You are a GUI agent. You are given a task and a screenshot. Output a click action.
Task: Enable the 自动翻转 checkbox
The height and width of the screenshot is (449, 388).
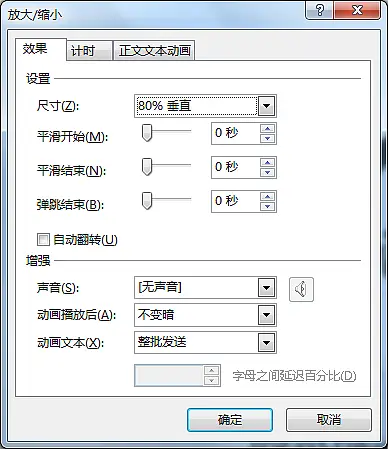[x=43, y=240]
